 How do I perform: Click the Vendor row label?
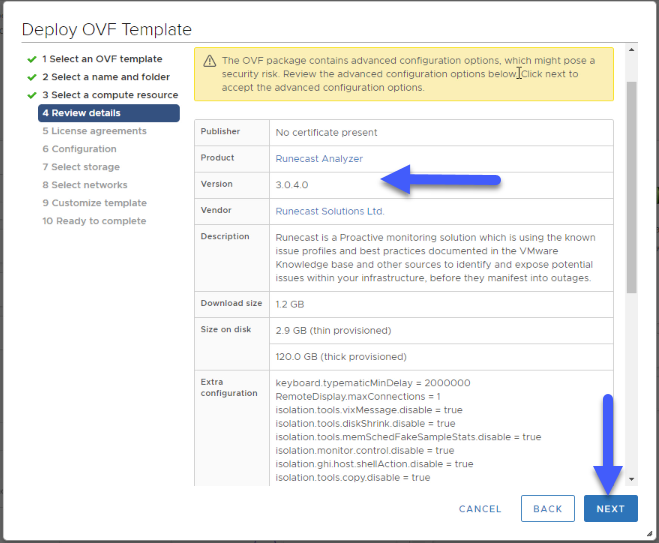tap(216, 210)
